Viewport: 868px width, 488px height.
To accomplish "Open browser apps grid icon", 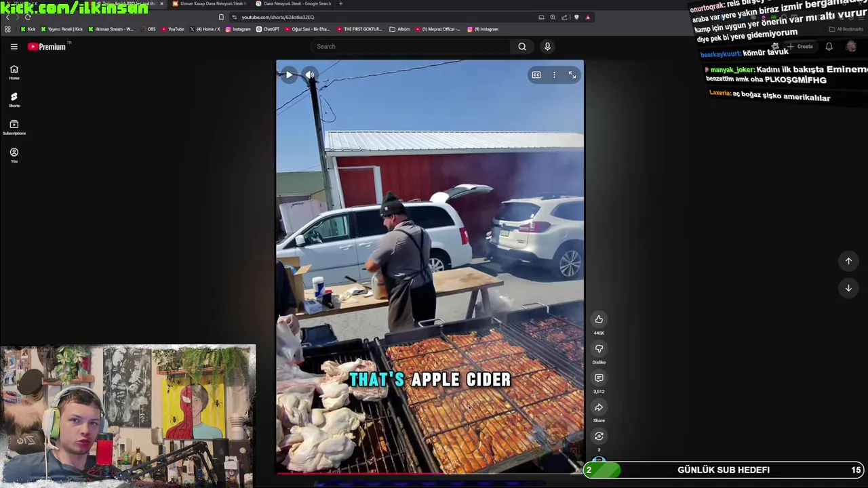I will pos(7,29).
